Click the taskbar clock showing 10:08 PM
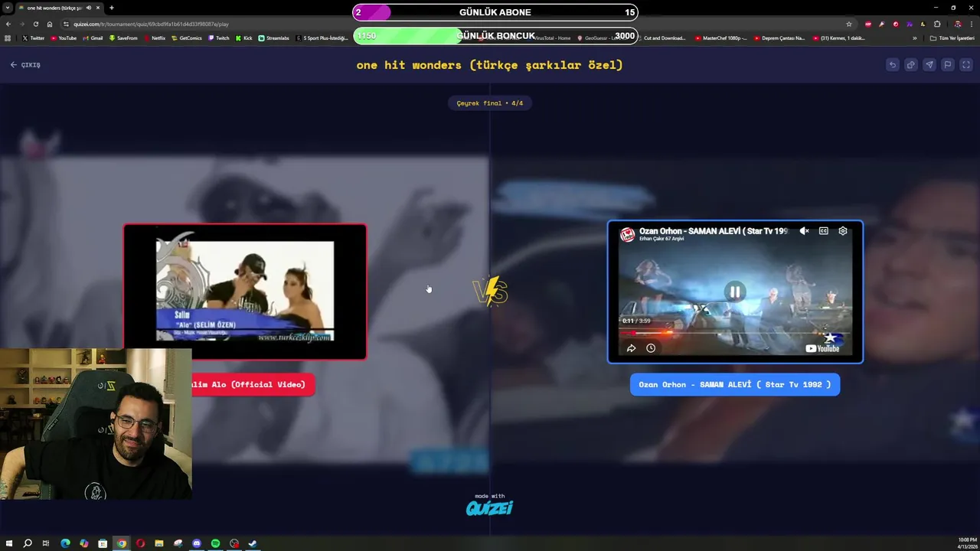This screenshot has width=980, height=551. click(x=967, y=543)
